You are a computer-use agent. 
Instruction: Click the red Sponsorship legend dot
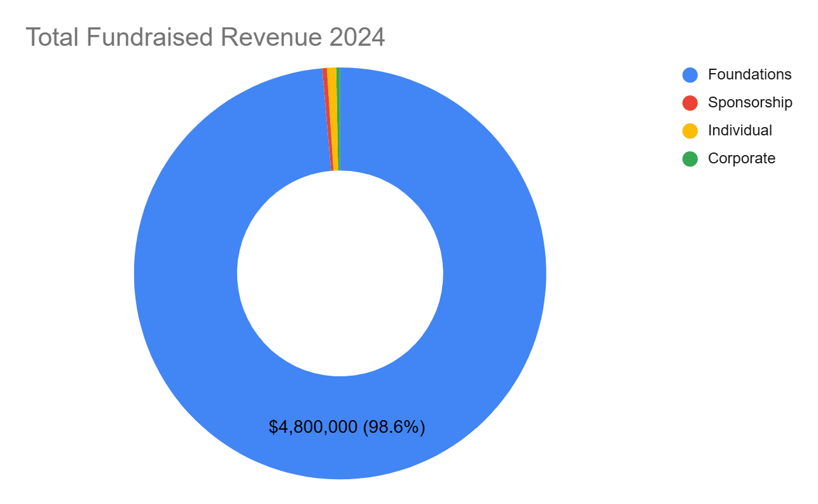690,102
